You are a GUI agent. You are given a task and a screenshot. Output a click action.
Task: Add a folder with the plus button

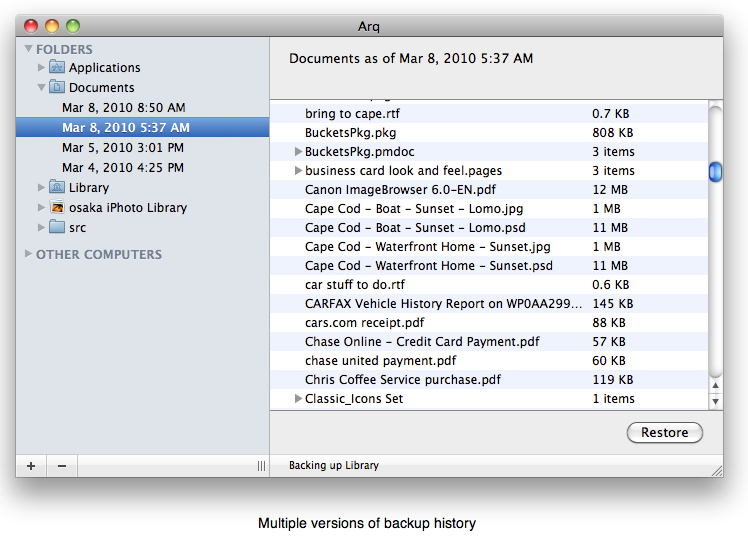click(x=31, y=466)
